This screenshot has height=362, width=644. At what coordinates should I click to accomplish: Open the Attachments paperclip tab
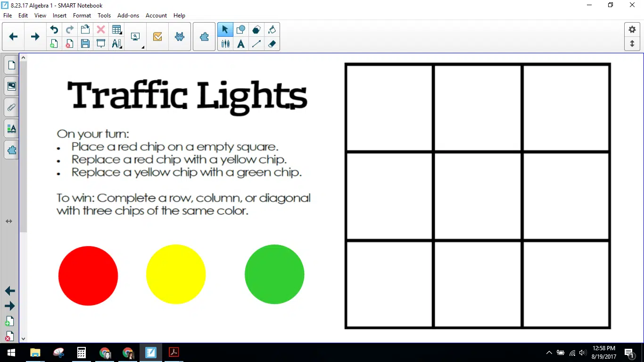12,107
